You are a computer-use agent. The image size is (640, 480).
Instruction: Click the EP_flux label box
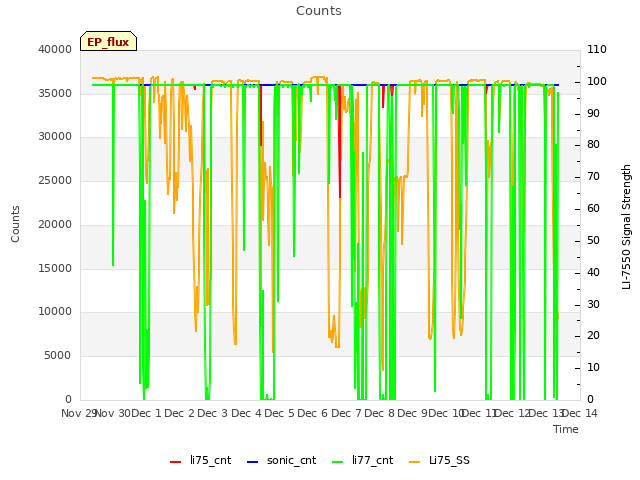click(x=108, y=41)
